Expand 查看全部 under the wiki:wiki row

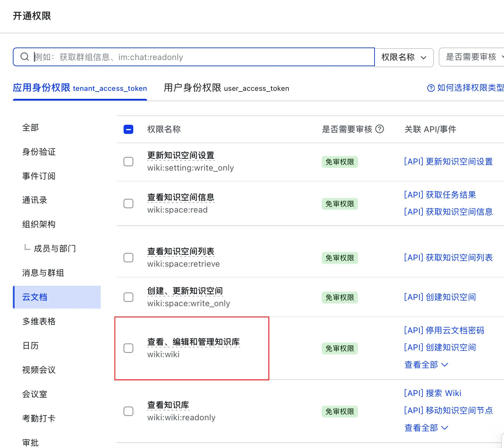[x=426, y=365]
